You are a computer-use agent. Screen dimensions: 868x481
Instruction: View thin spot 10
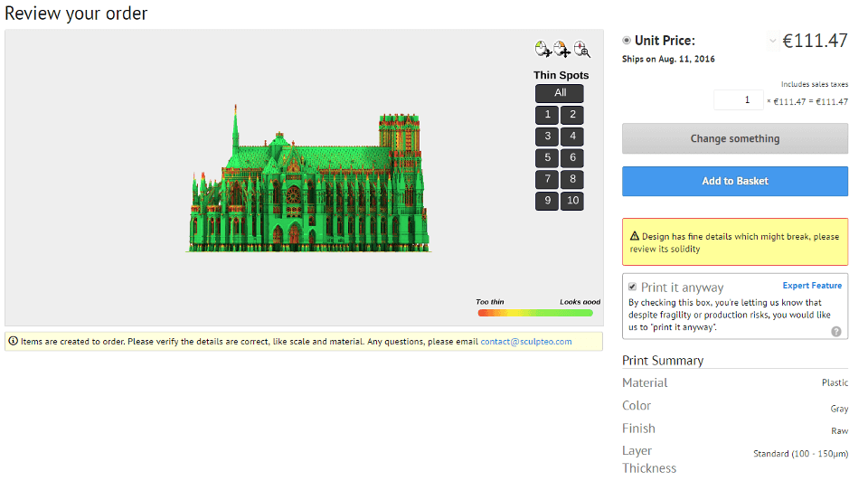(571, 201)
